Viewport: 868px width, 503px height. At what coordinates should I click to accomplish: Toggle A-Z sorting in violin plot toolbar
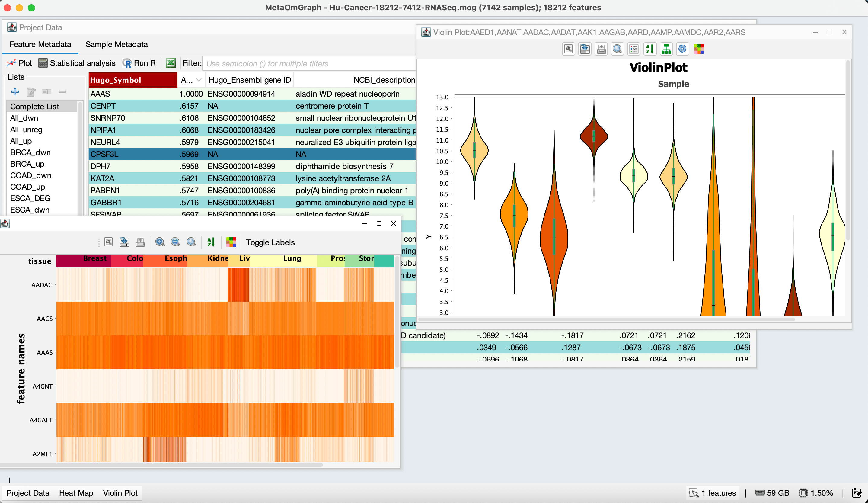[649, 49]
